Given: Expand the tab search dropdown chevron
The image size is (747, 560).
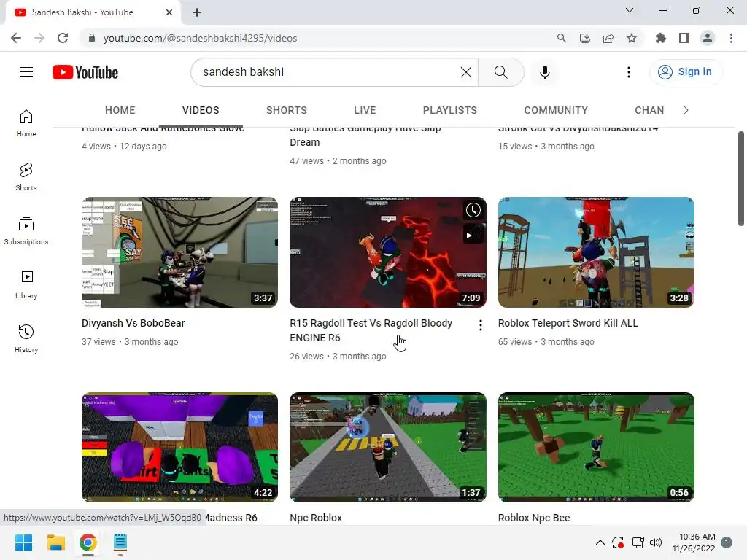Looking at the screenshot, I should click(x=630, y=10).
